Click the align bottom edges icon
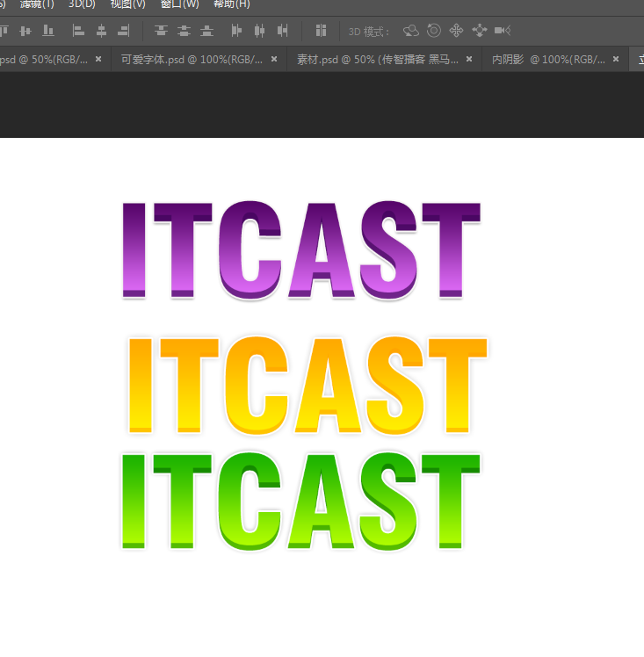Screen dimensions: 644x657 tap(47, 31)
